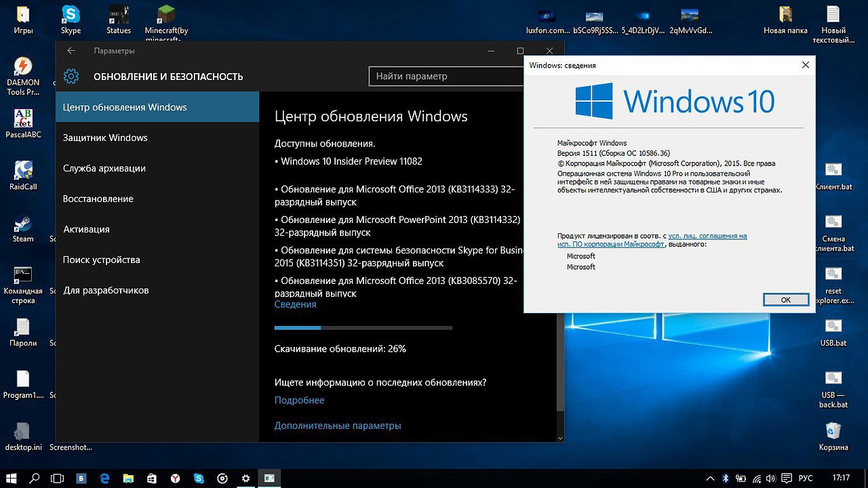Click the Дополнительные параметры link
868x488 pixels.
click(x=338, y=426)
